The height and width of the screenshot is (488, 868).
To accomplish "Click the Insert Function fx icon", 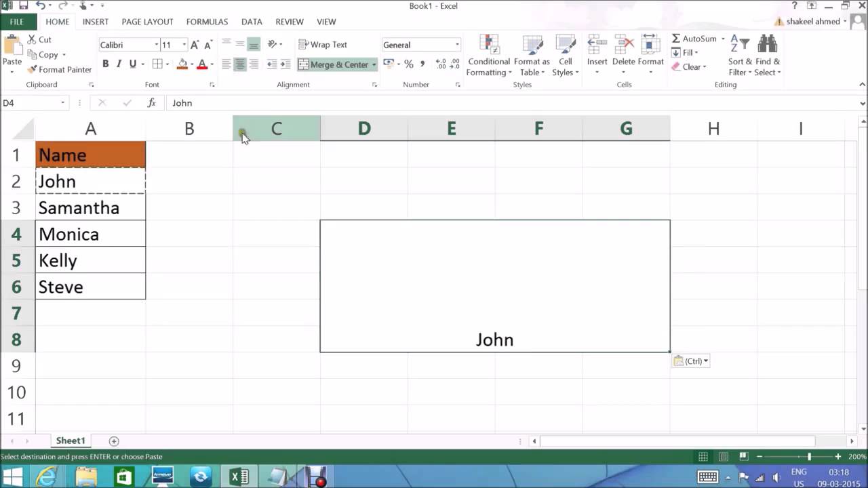I will (152, 103).
